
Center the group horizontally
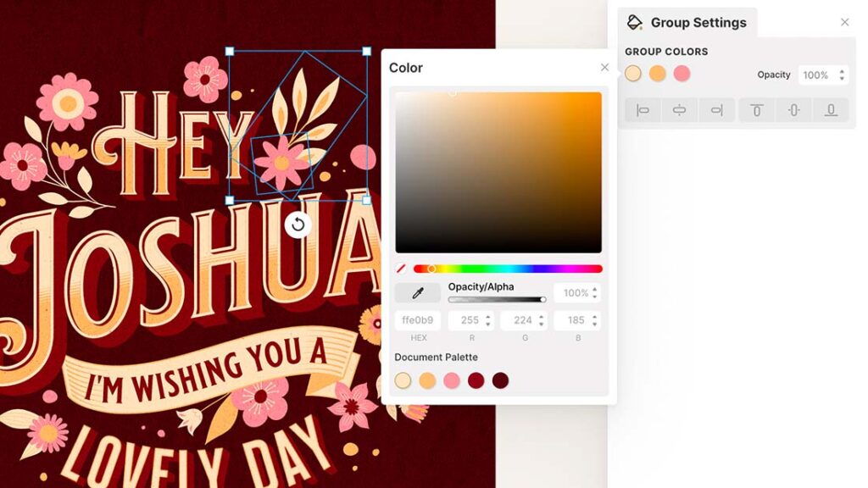click(678, 109)
